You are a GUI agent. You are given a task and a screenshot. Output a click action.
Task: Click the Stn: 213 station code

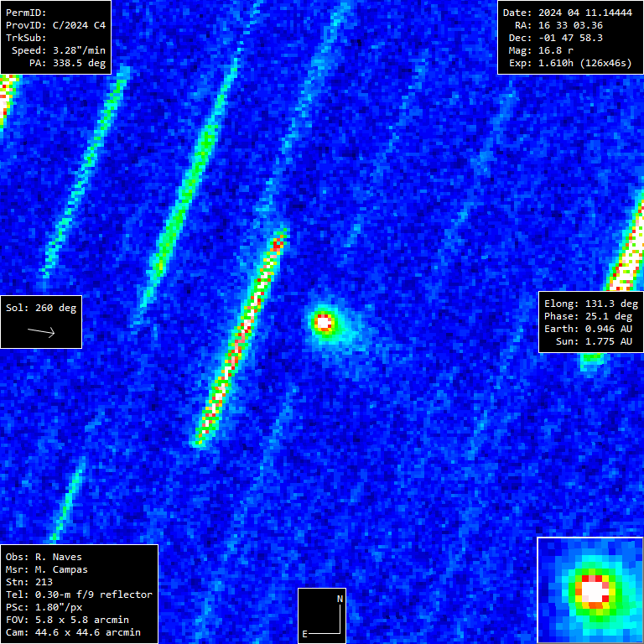(x=29, y=582)
